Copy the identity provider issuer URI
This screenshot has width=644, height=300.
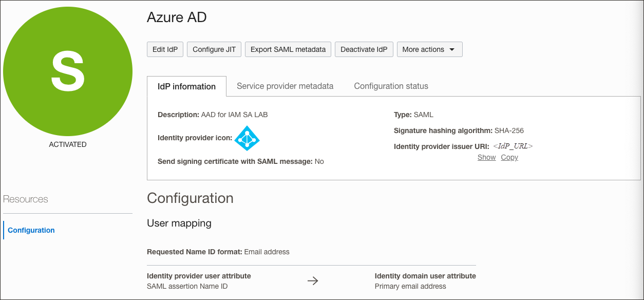[509, 157]
